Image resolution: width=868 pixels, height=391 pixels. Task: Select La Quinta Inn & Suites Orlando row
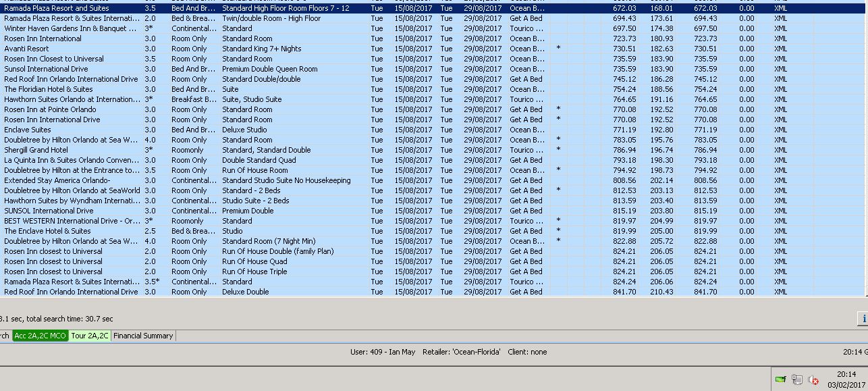point(432,160)
